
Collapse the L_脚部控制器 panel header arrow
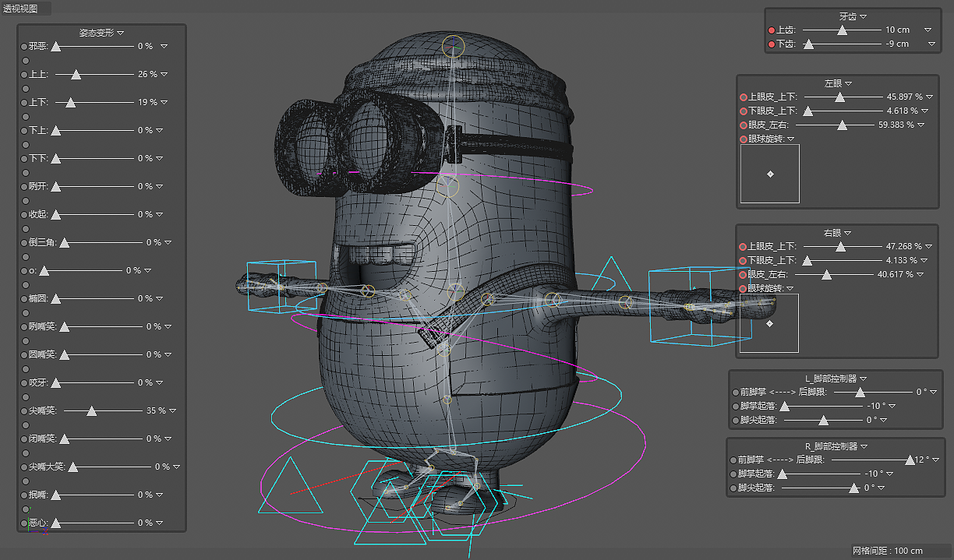click(x=864, y=379)
